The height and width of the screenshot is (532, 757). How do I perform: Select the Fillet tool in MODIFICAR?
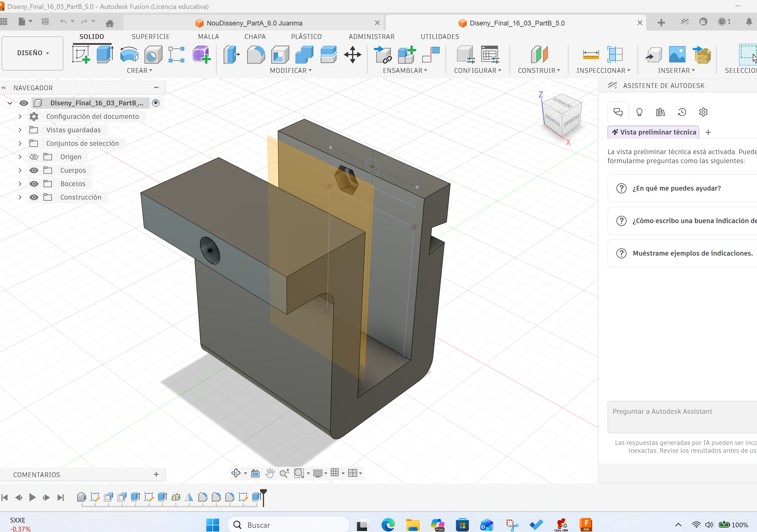click(256, 54)
